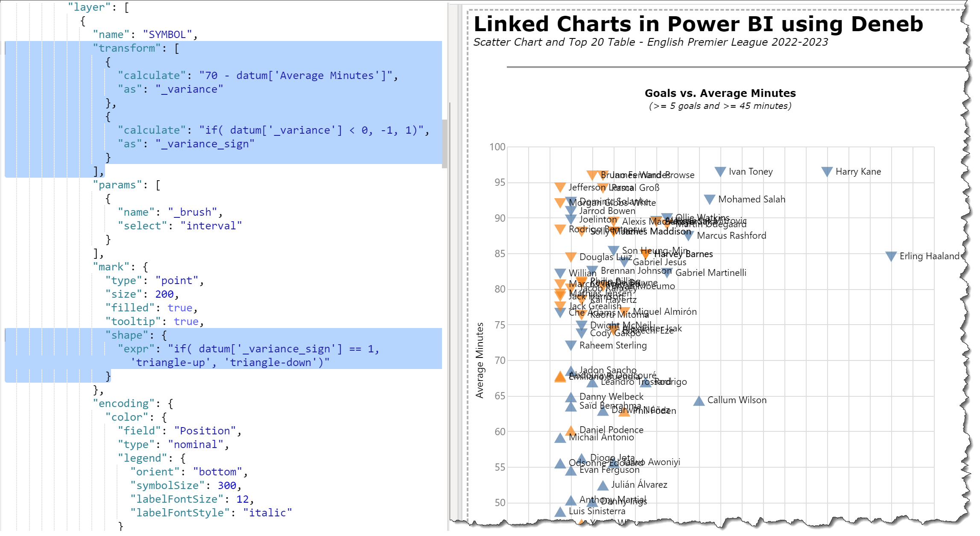This screenshot has width=980, height=536.
Task: Click the "_variance_sign" text in the transform
Action: pos(205,144)
